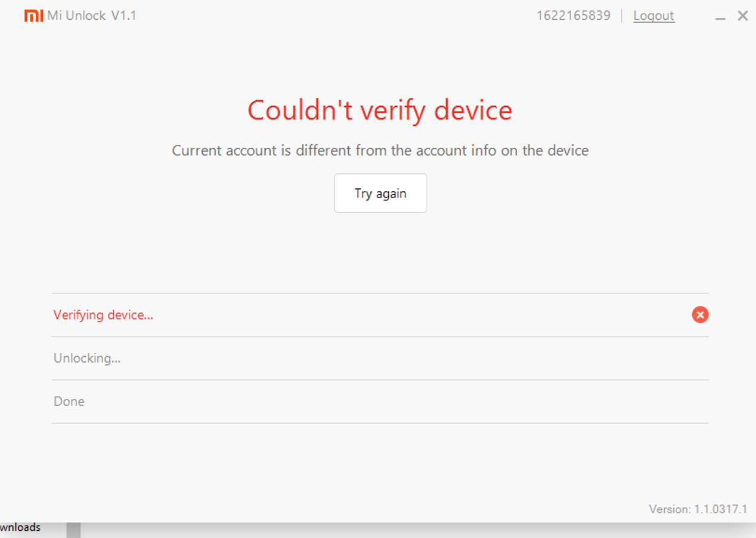The width and height of the screenshot is (756, 538).
Task: Click the dark gray segment beside Downloads
Action: 73,530
